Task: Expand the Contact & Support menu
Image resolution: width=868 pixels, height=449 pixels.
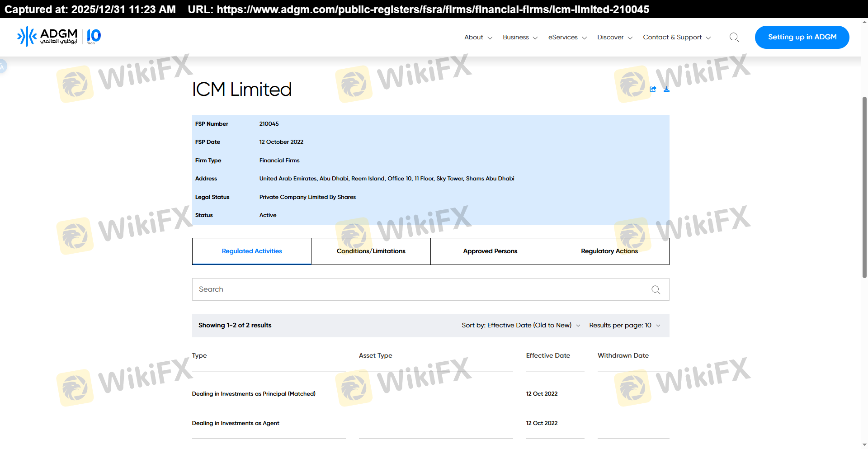Action: coord(677,37)
